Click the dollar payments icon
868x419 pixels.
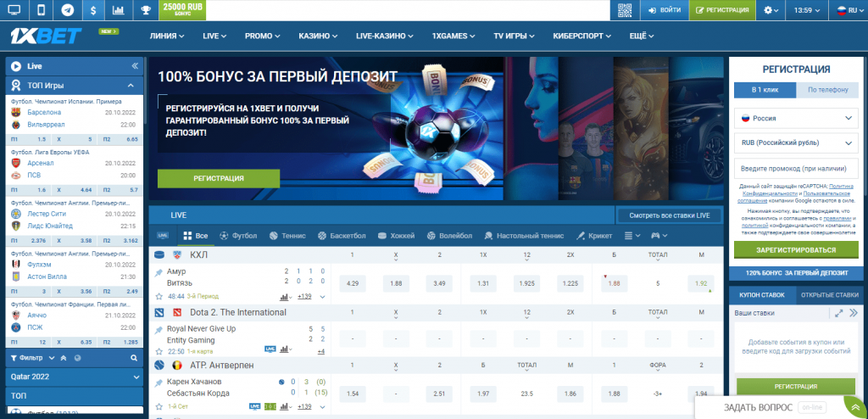coord(92,10)
